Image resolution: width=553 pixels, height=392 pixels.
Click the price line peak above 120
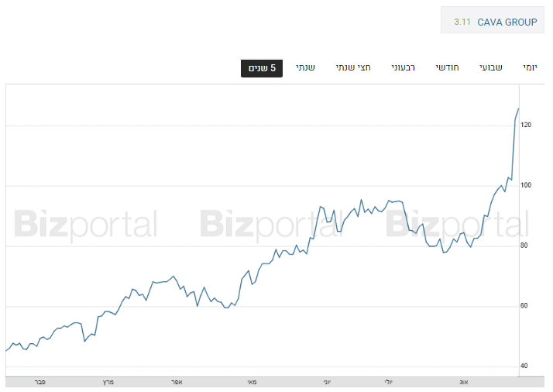(x=518, y=109)
